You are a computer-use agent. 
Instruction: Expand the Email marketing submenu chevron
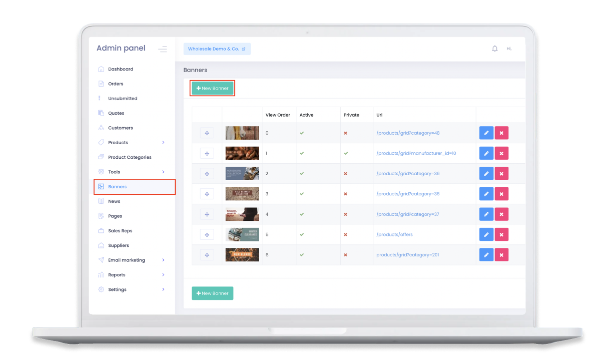pos(163,260)
